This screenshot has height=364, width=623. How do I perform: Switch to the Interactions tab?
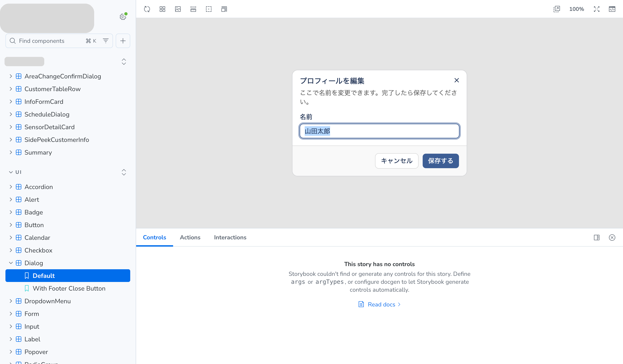[x=230, y=237]
